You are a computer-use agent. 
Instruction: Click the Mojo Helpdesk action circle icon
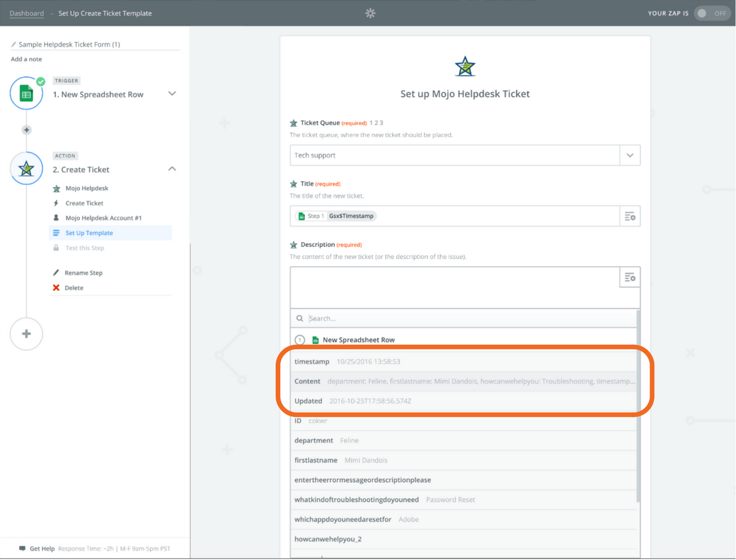pyautogui.click(x=26, y=169)
